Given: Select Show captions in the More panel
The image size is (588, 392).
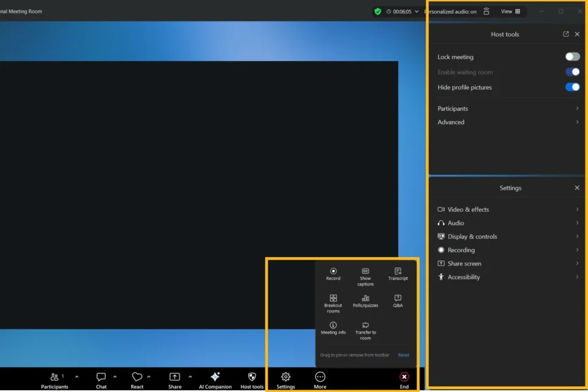Looking at the screenshot, I should (365, 274).
